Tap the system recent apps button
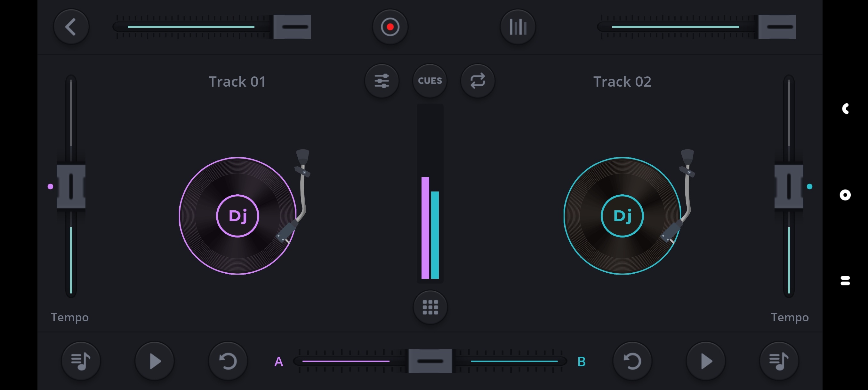Image resolution: width=868 pixels, height=390 pixels. tap(845, 281)
